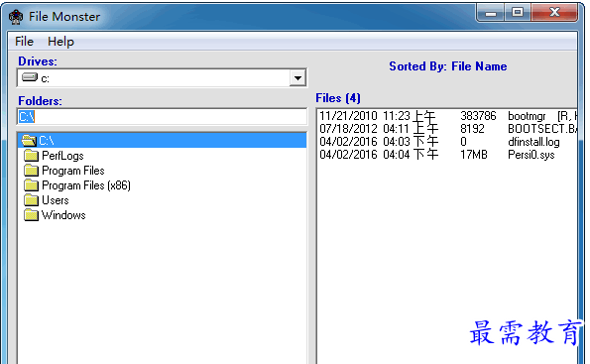590x364 pixels.
Task: Click the 17MB file size value
Action: point(474,155)
